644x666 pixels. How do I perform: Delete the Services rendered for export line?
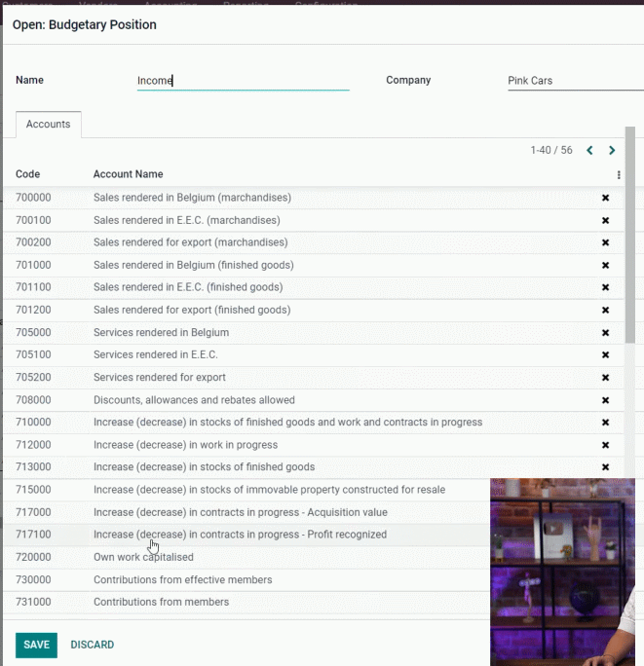tap(605, 378)
